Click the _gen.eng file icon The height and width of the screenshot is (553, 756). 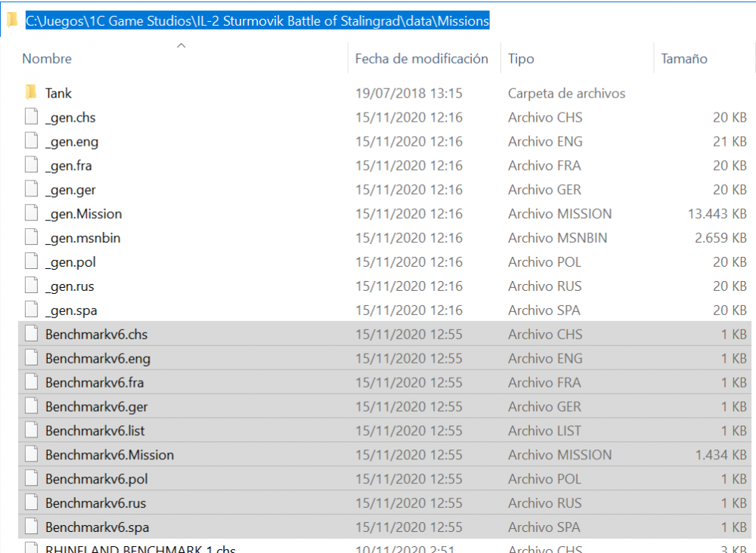click(31, 141)
